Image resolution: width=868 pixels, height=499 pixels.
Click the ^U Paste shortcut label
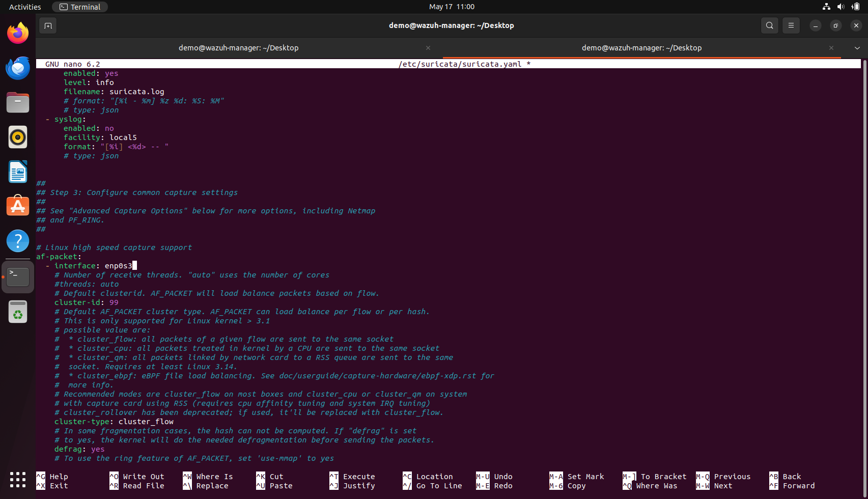tap(274, 486)
